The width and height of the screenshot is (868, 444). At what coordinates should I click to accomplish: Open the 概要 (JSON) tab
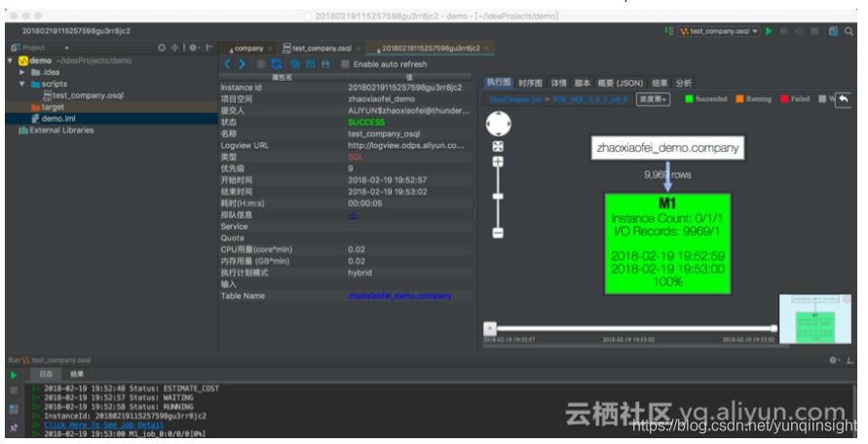coord(620,83)
